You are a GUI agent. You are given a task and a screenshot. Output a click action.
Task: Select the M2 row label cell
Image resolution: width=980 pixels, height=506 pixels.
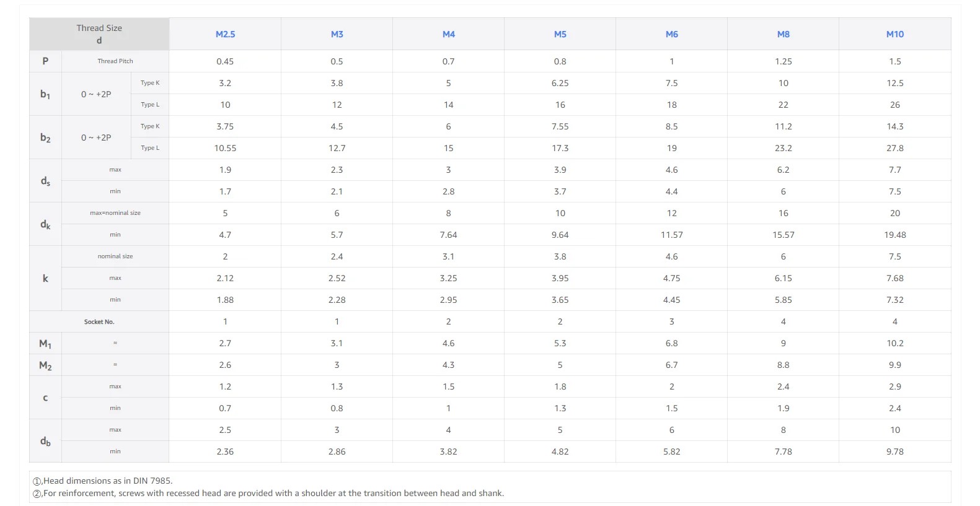tap(45, 365)
